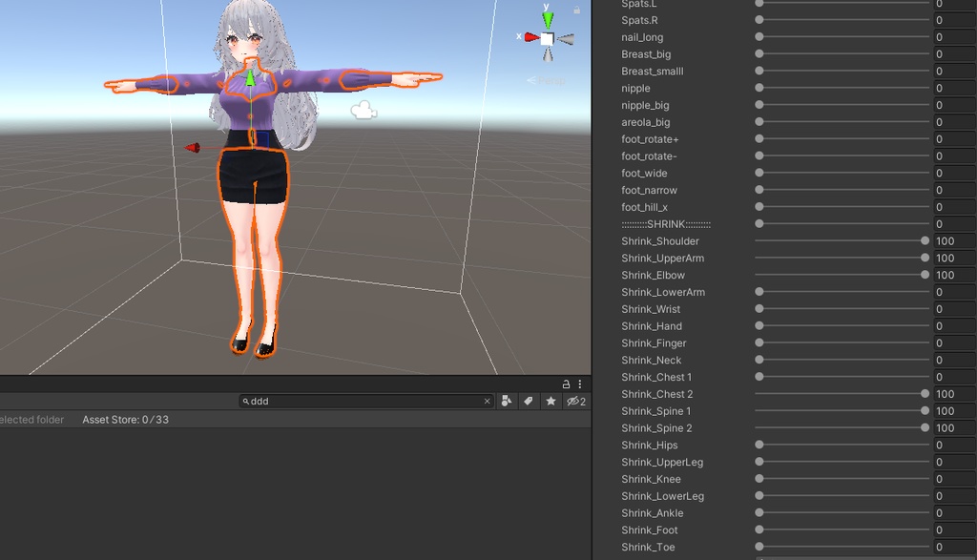Click grey bottom cone on orientation gizmo

point(547,54)
